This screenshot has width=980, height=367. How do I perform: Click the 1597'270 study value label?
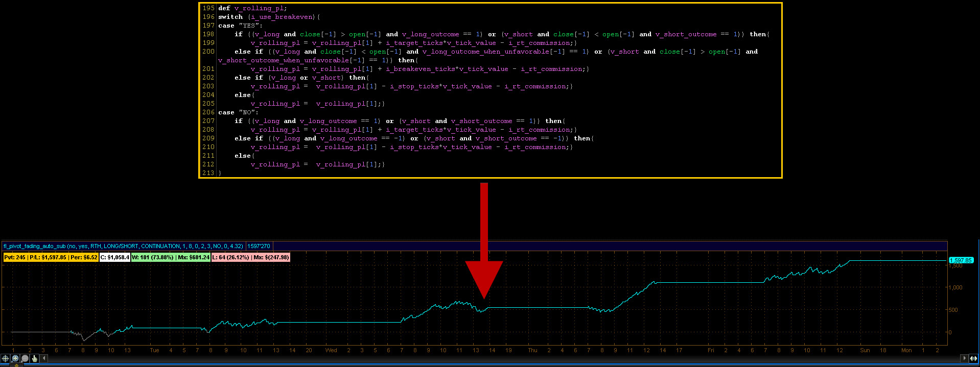point(259,246)
